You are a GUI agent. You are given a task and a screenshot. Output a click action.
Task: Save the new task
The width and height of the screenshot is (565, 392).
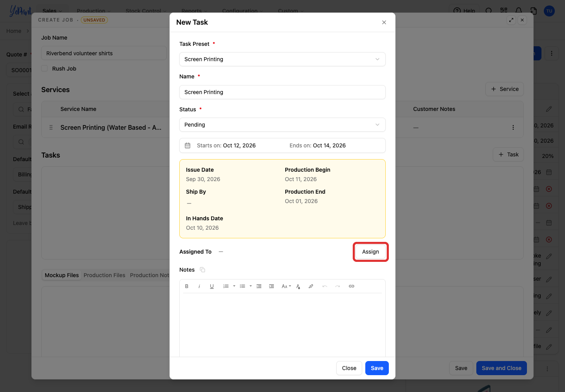(x=377, y=368)
